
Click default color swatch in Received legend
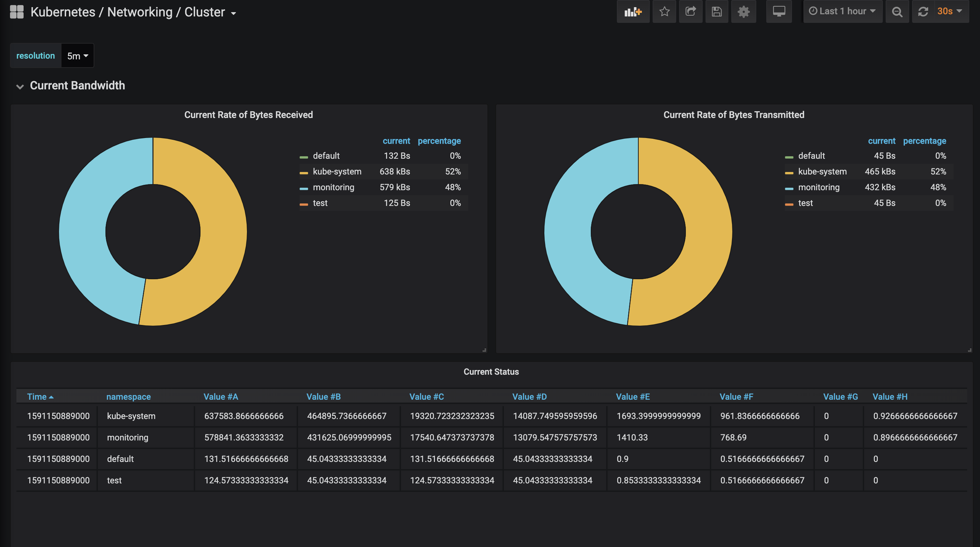[303, 157]
